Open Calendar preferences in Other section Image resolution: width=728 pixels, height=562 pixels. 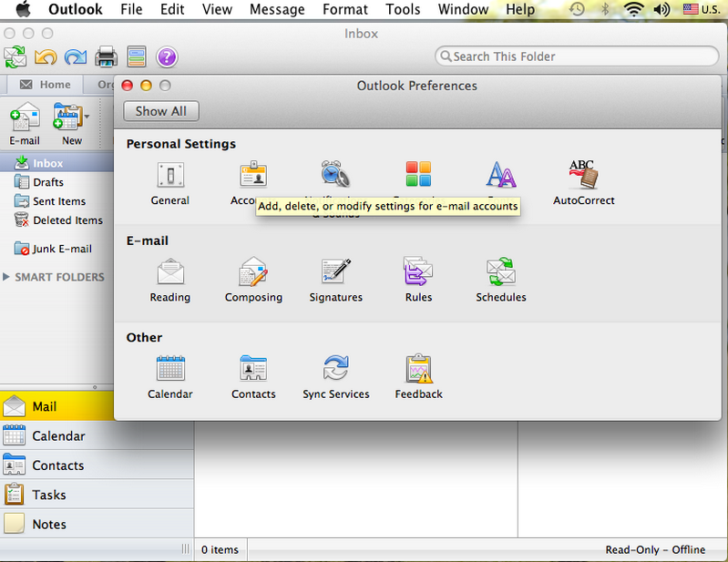170,377
